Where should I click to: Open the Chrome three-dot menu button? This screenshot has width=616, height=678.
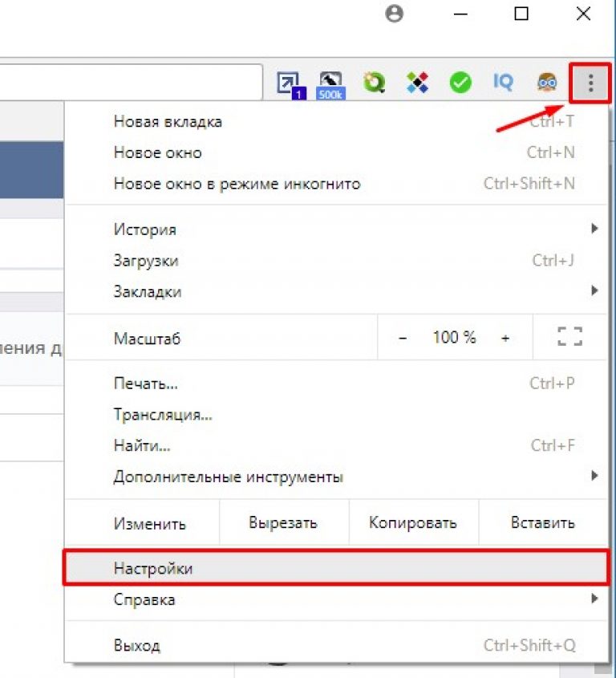[x=590, y=83]
